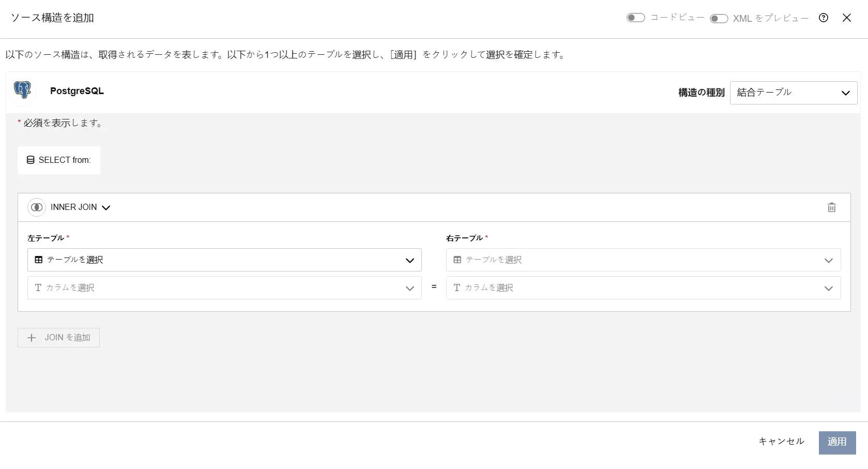This screenshot has height=469, width=868.
Task: Click the 左テーブル label
Action: point(45,238)
